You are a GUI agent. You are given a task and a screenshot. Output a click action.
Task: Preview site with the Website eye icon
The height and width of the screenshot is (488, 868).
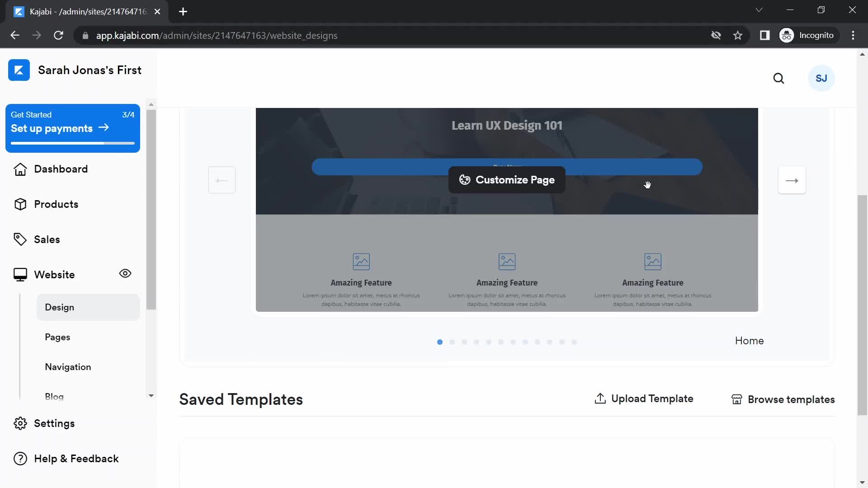[x=125, y=273]
